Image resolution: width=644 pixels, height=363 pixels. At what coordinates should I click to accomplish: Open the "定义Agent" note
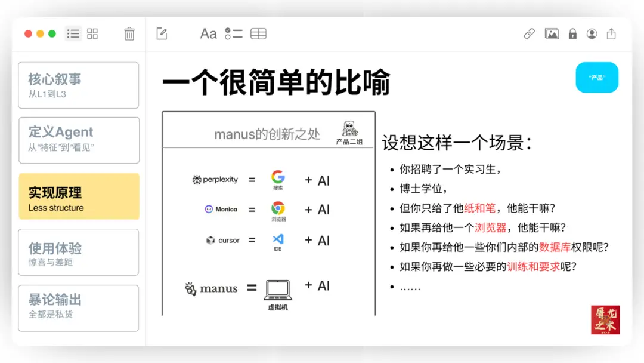point(78,140)
